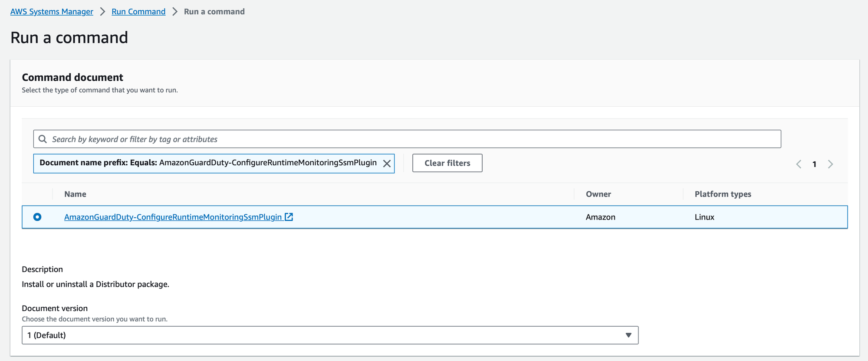Click the search magnifier icon
The height and width of the screenshot is (361, 868).
43,139
